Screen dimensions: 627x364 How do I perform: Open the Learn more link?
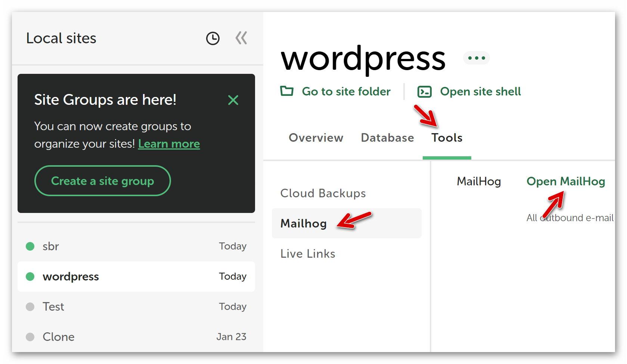tap(169, 144)
